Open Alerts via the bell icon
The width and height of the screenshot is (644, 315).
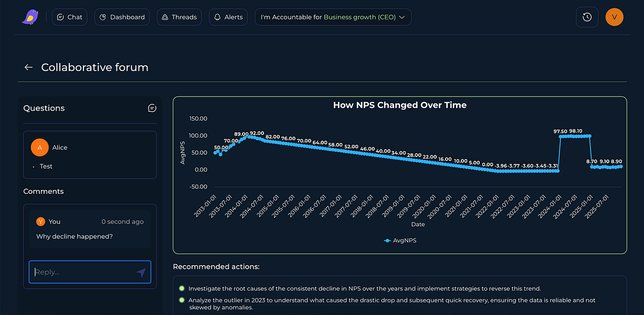217,17
